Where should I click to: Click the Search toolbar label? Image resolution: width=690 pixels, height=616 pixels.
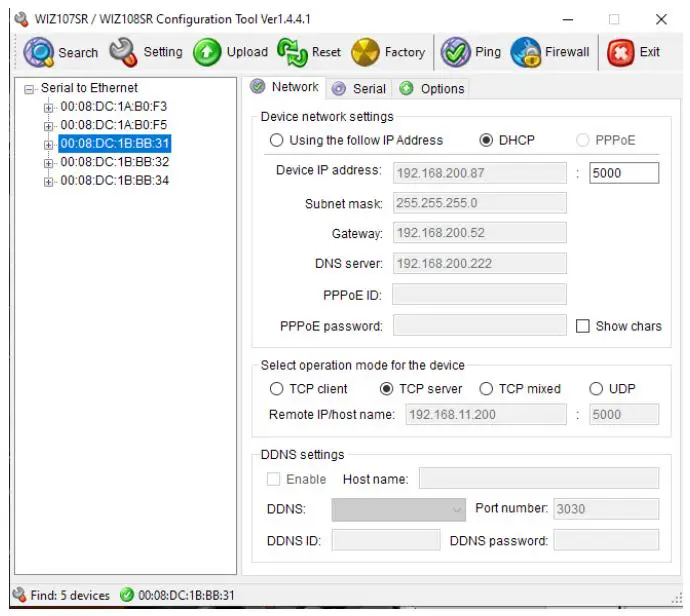point(78,53)
